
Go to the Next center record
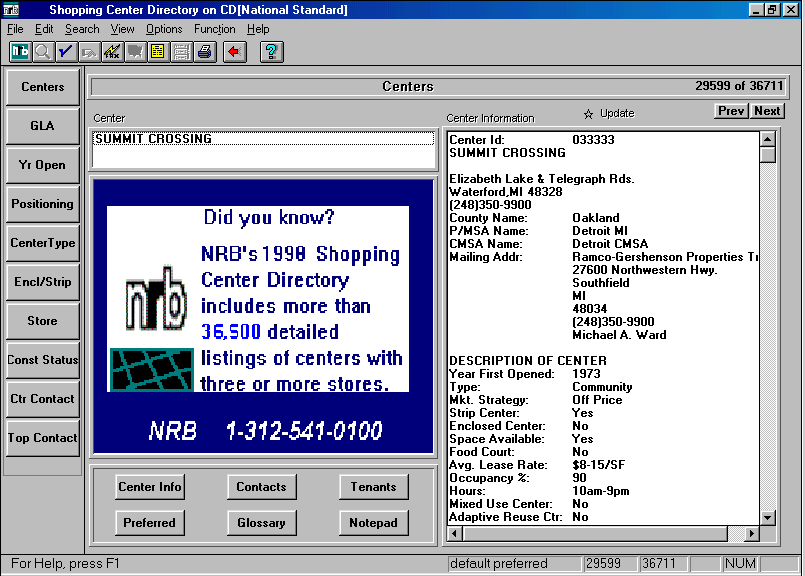pyautogui.click(x=768, y=111)
